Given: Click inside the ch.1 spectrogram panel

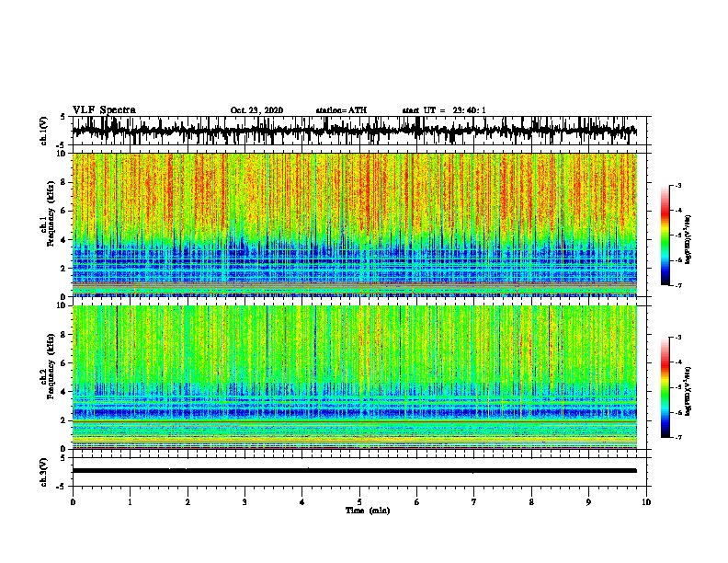Looking at the screenshot, I should [354, 224].
